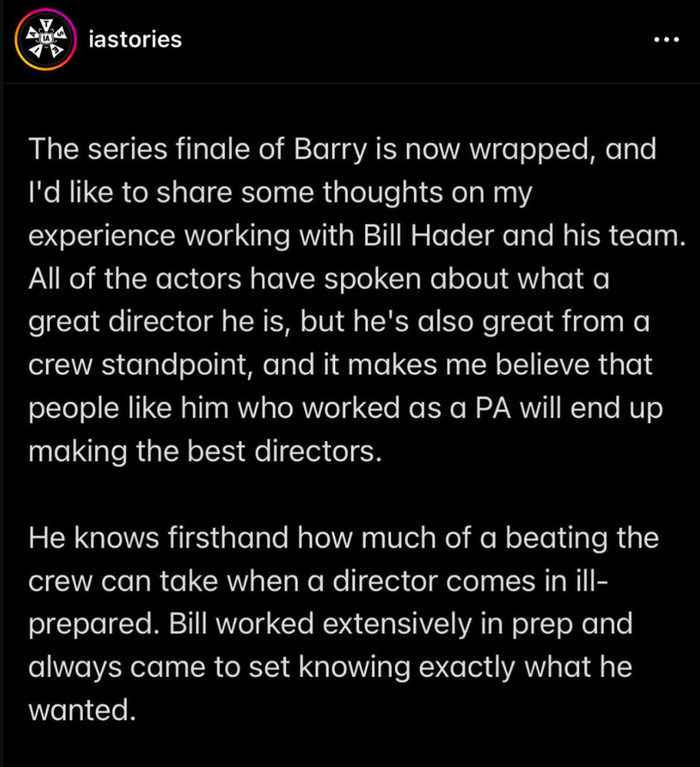Viewport: 700px width, 767px height.
Task: Open the iastories profile picture
Action: tap(46, 40)
